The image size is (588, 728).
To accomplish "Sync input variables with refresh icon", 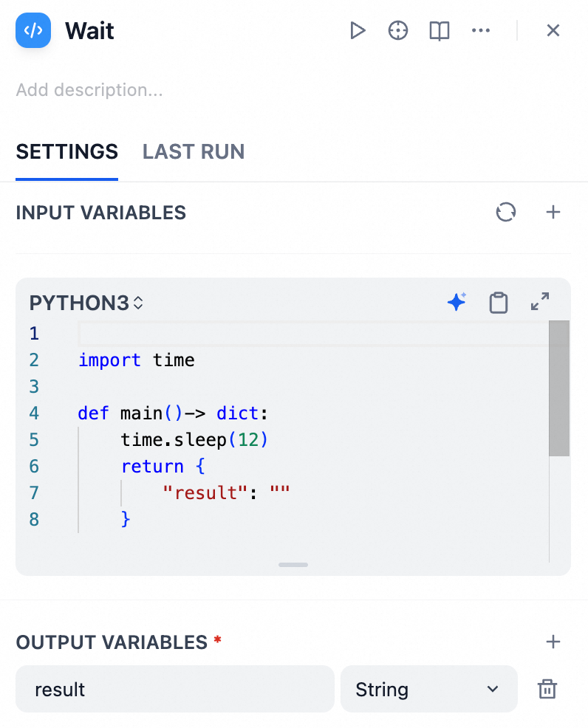I will (506, 212).
